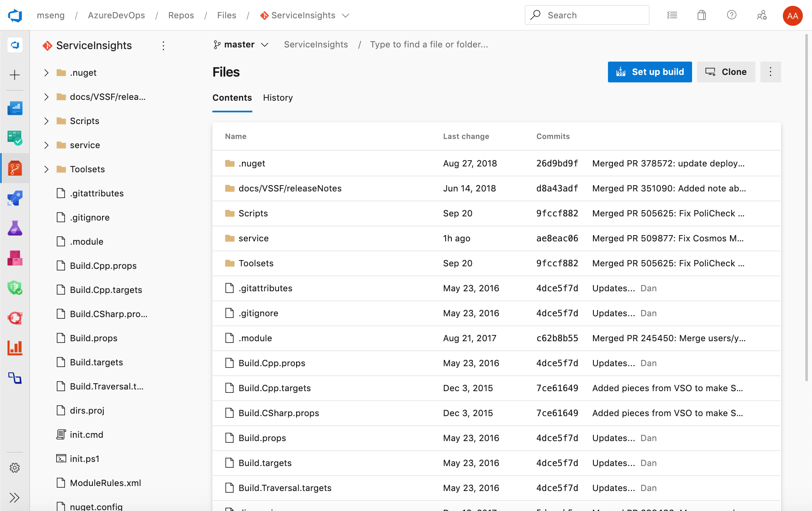812x511 pixels.
Task: Toggle master branch dropdown selector
Action: coord(242,45)
